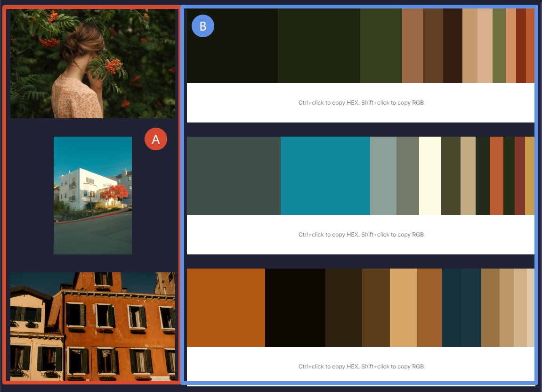Select the white house photo thumbnail
This screenshot has height=392, width=542.
coord(93,196)
